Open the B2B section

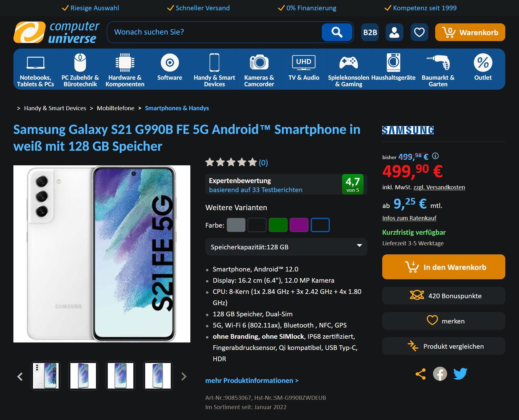370,32
